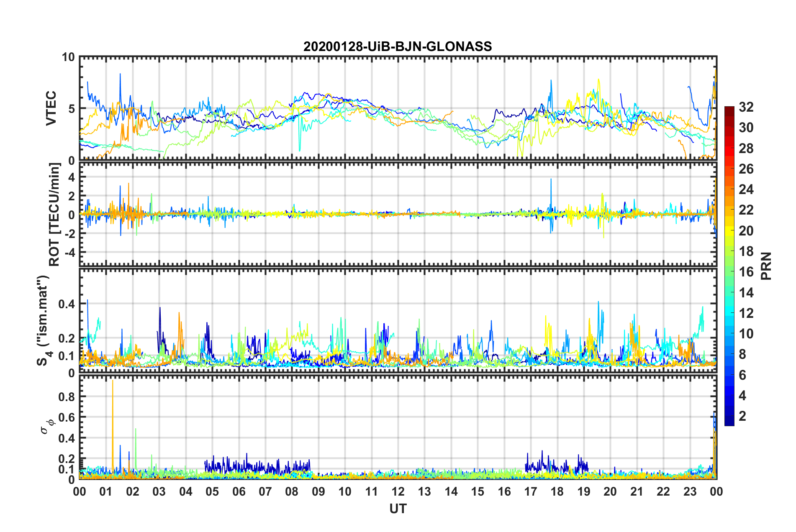Click the PRN colorbar label

(767, 266)
